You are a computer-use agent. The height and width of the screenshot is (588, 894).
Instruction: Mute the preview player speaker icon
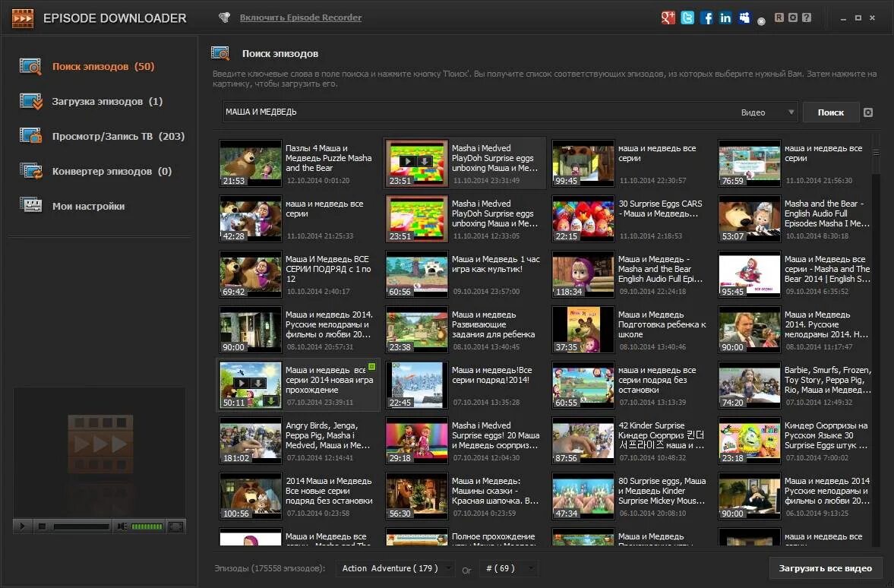pos(122,526)
